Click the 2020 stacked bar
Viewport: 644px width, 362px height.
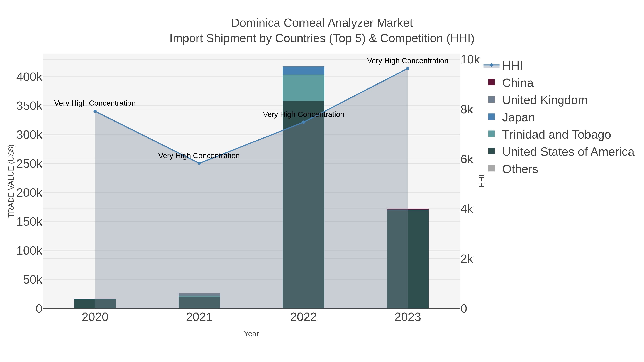[95, 304]
